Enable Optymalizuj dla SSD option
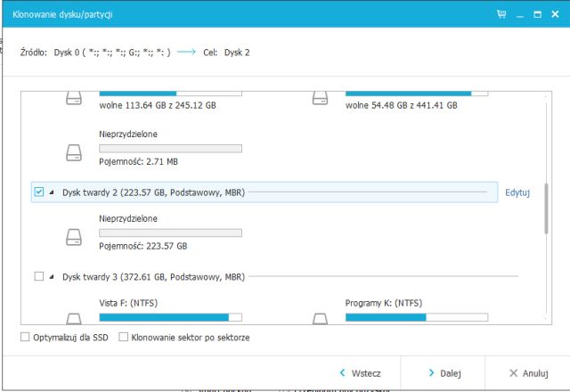This screenshot has height=392, width=570. 25,338
